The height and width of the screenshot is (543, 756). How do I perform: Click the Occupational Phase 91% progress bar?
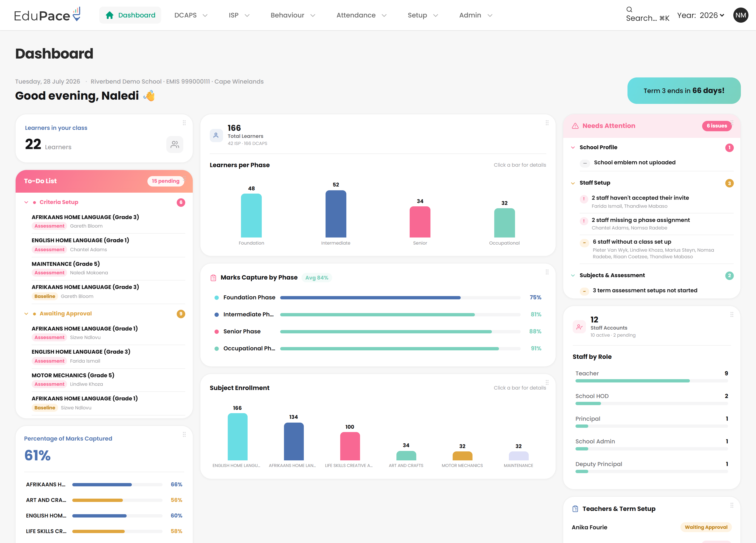click(x=400, y=348)
